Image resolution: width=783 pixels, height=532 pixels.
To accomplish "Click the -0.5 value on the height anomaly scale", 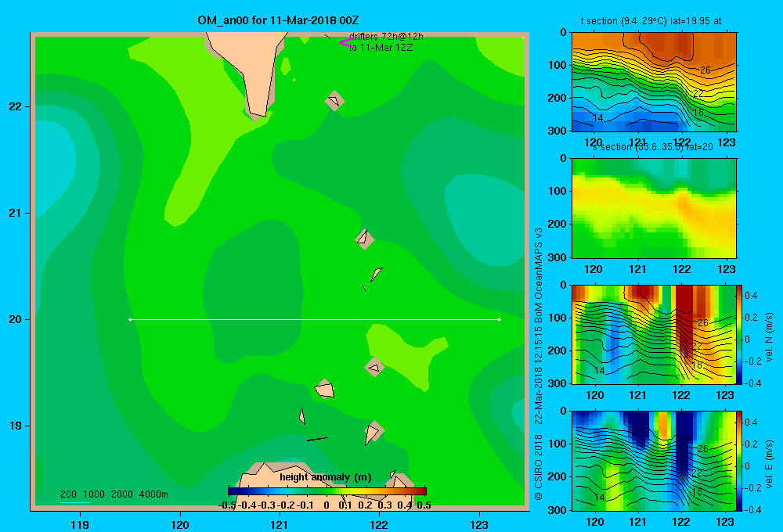I will (x=227, y=505).
